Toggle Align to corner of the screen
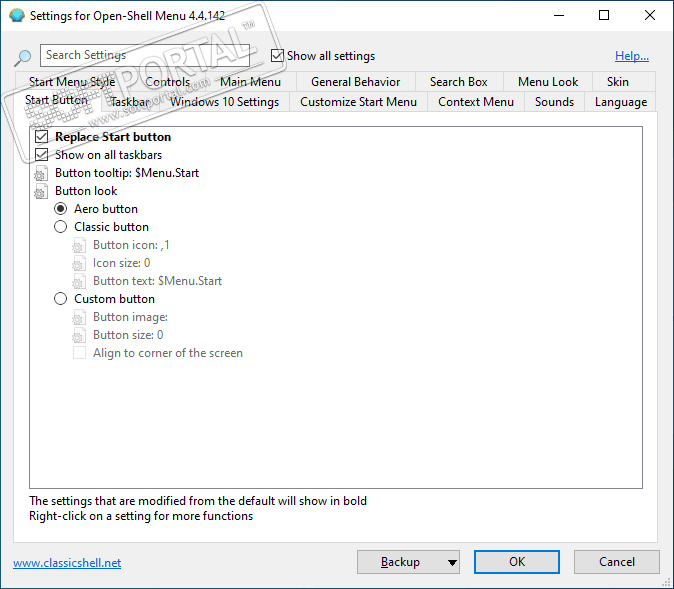 pos(79,353)
